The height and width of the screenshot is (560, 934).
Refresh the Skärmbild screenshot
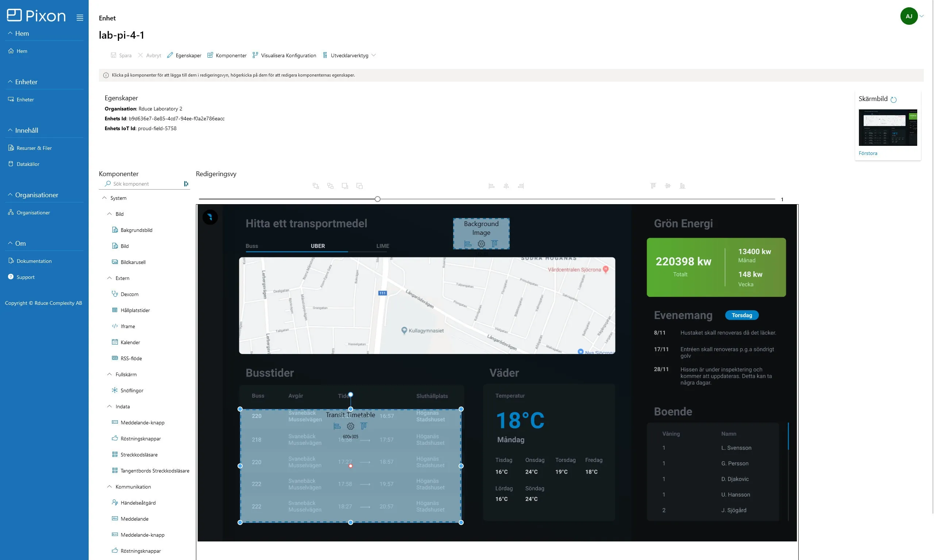point(893,100)
